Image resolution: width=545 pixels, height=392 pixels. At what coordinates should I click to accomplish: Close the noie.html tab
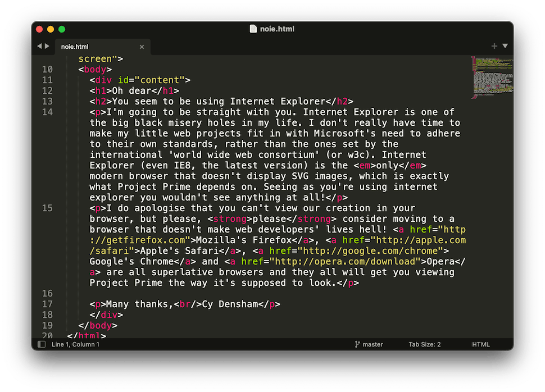[142, 47]
